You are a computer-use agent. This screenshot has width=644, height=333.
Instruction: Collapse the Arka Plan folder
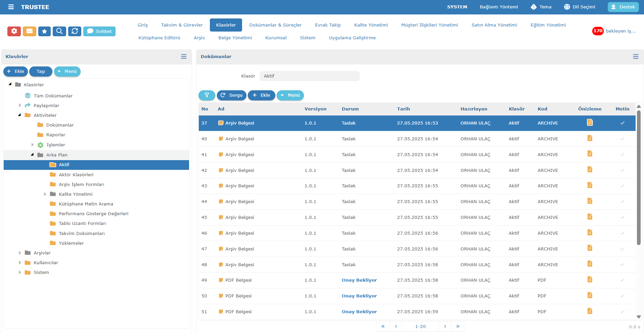[x=32, y=155]
